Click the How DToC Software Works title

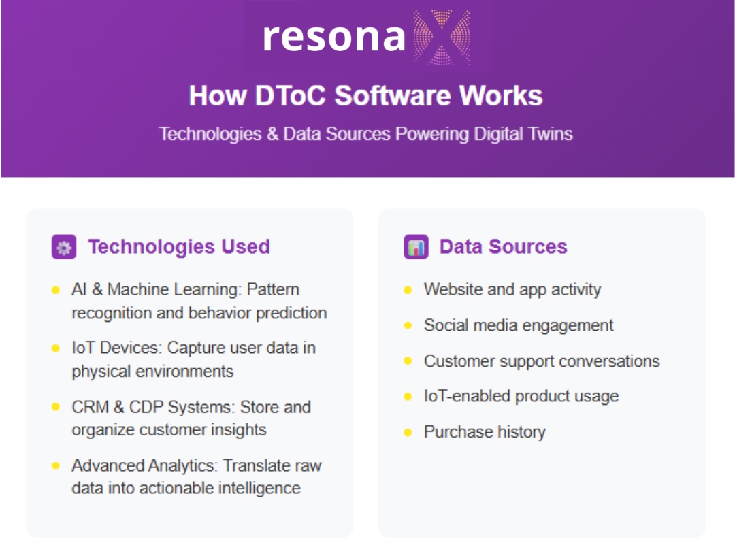point(365,95)
